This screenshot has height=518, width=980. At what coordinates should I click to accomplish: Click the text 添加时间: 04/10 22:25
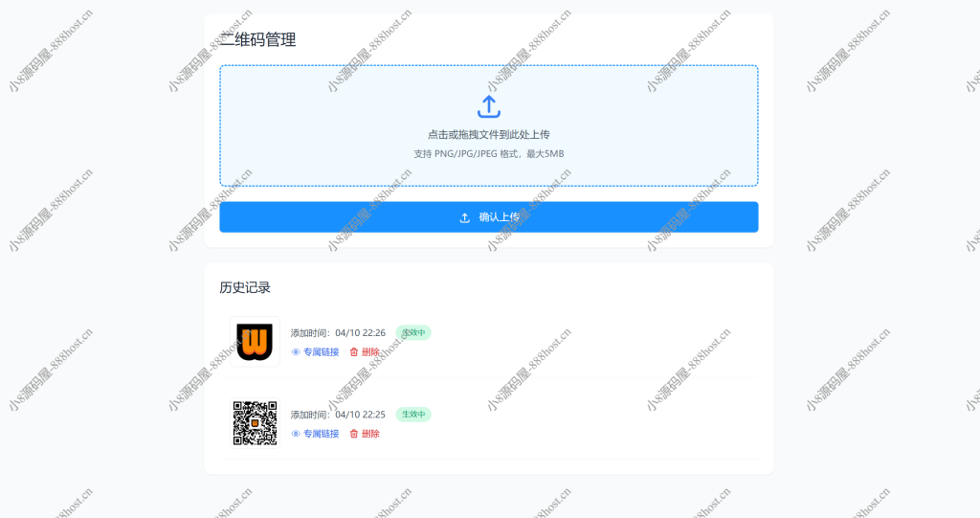(338, 415)
